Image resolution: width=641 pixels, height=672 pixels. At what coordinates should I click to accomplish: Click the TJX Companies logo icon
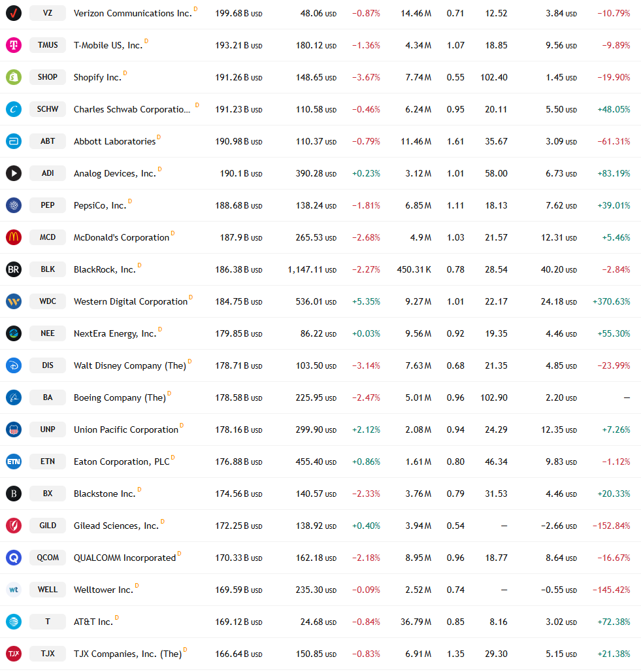(x=14, y=654)
